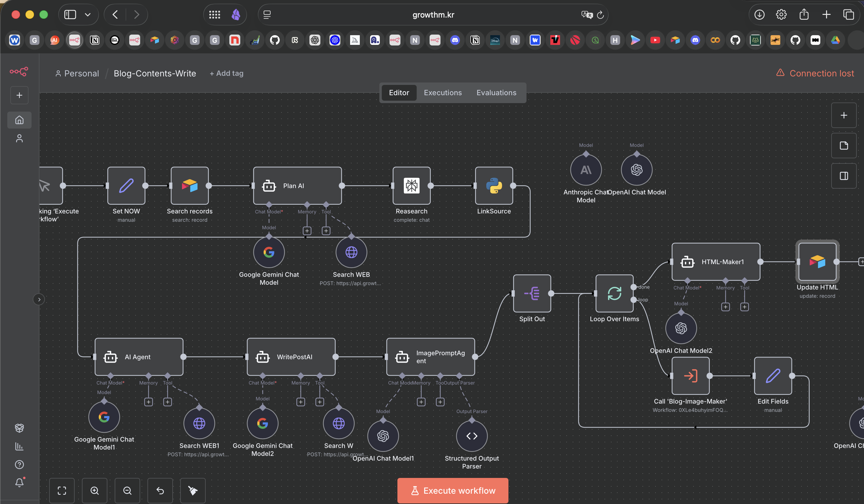Screen dimensions: 864x504
Task: Click the zoom in canvas icon
Action: coord(95,490)
